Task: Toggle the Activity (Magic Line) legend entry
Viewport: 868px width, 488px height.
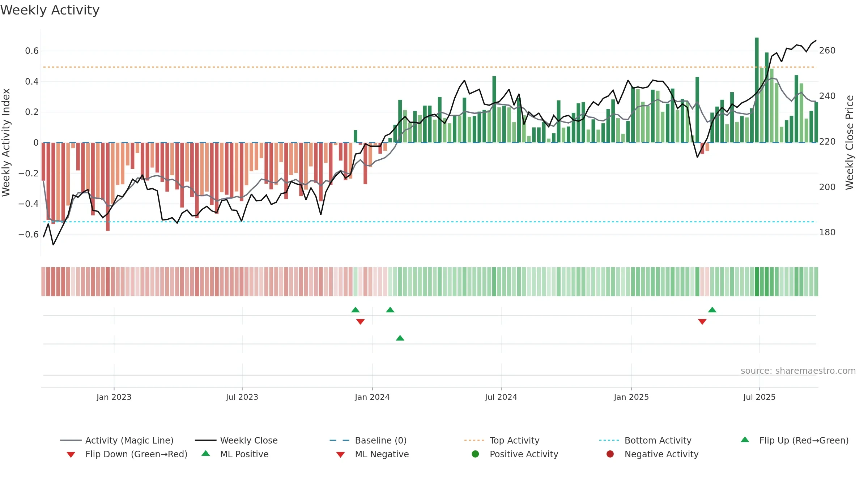Action: coord(116,440)
